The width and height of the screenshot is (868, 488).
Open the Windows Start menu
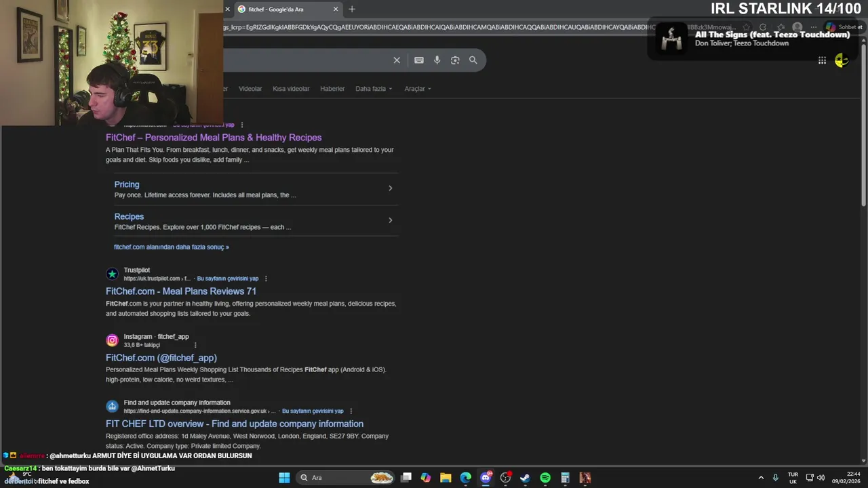pos(284,478)
